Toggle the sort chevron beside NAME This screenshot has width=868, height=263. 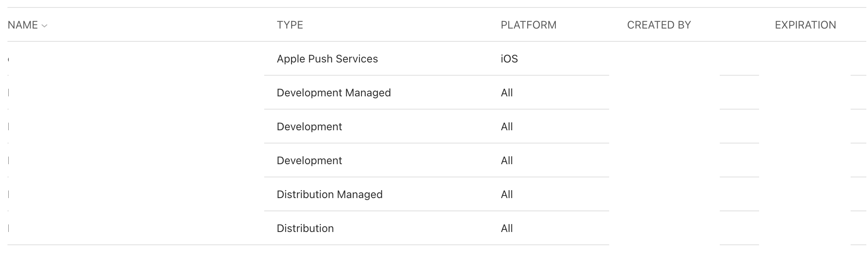pos(44,26)
